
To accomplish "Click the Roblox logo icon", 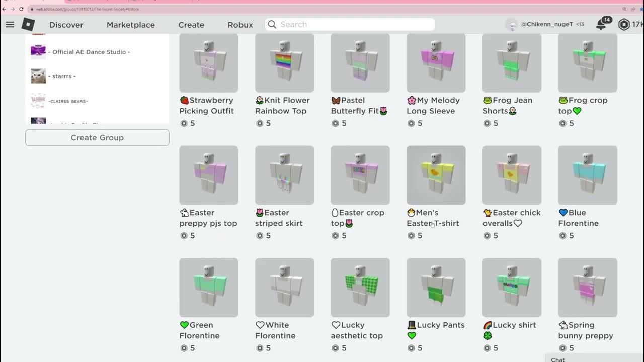I will click(28, 24).
